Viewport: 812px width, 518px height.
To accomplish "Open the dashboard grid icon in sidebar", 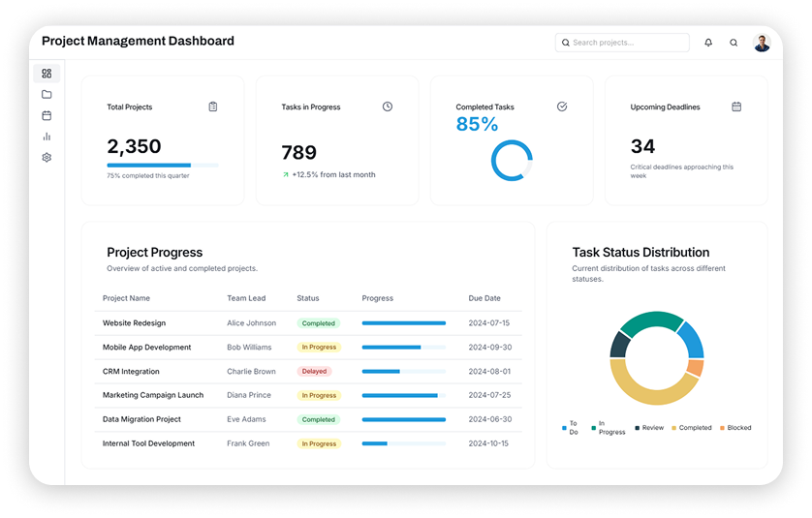I will click(47, 74).
